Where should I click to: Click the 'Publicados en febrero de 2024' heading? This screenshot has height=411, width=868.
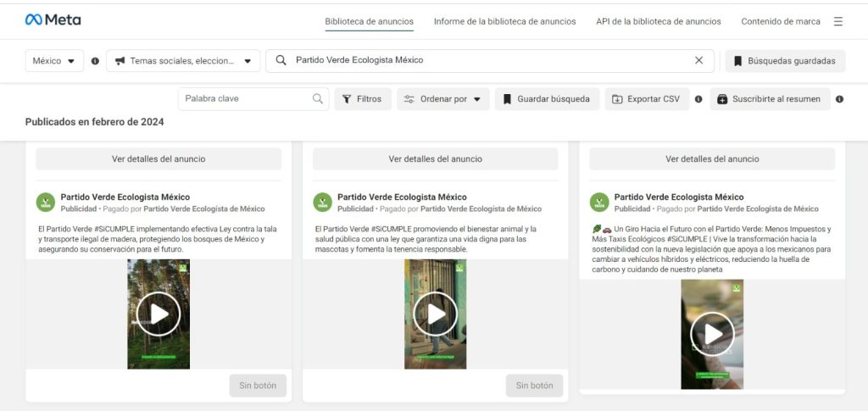coord(95,122)
